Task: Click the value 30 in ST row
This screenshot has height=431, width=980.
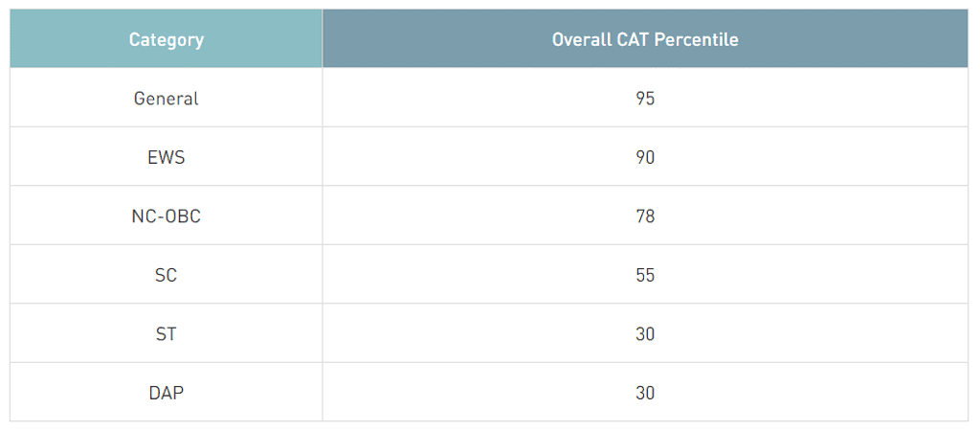Action: pos(645,334)
